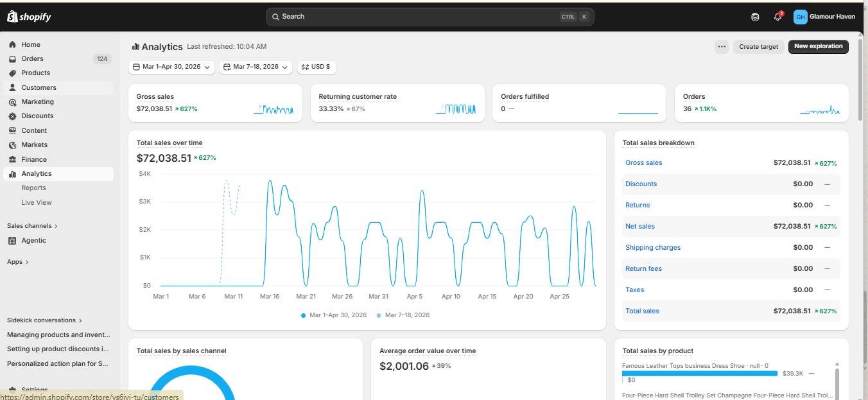Click the Settings gear icon
This screenshot has height=400, width=868.
click(12, 390)
